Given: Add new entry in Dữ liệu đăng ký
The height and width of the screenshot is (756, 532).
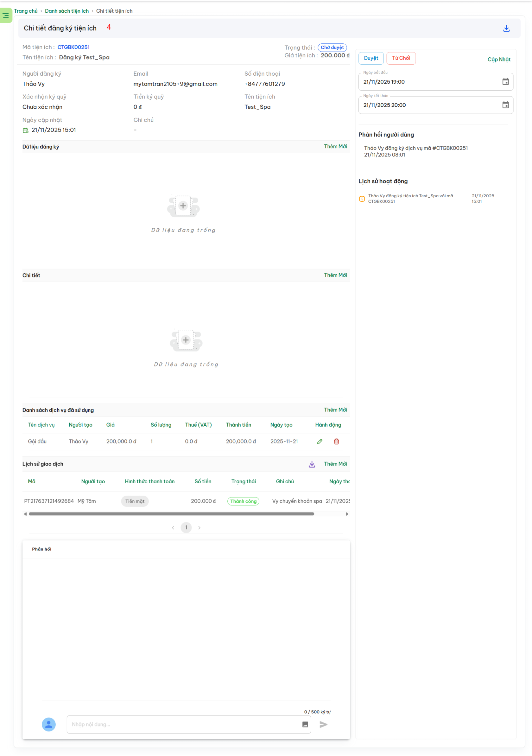Looking at the screenshot, I should (335, 147).
